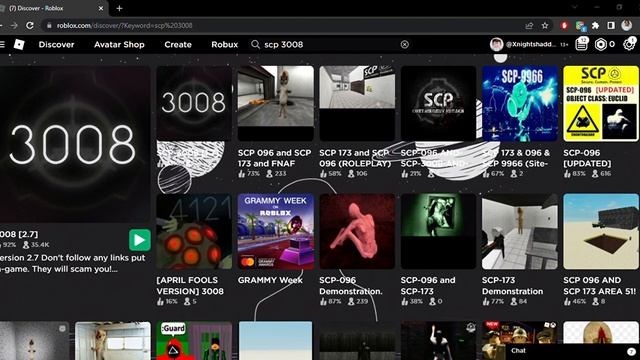Open the notifications list icon

click(582, 44)
